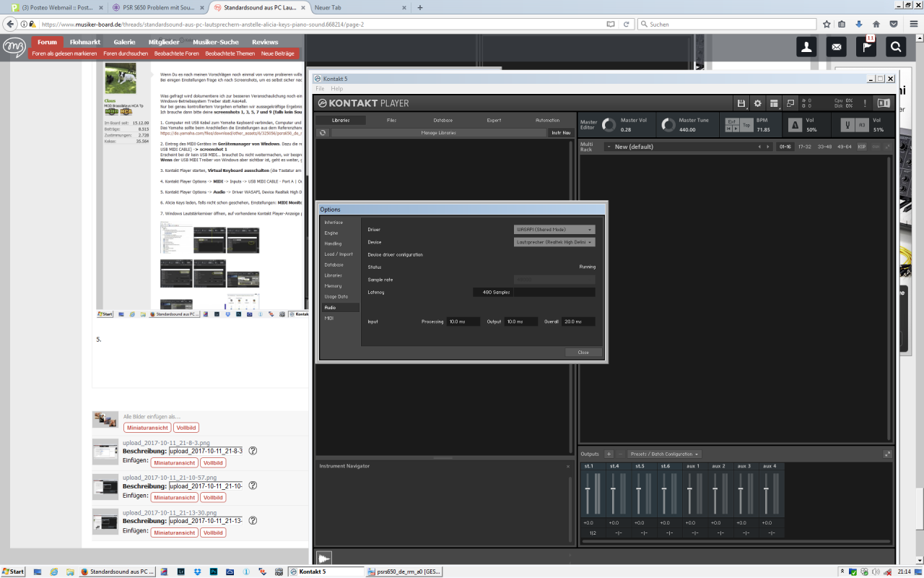Select MIDI in Options sidebar
924x578 pixels.
[329, 318]
